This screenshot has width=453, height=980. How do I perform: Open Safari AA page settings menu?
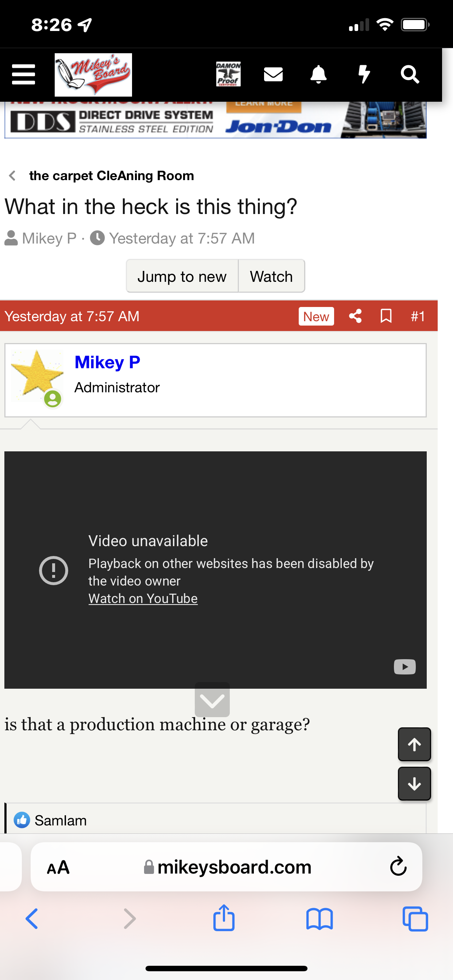[58, 868]
